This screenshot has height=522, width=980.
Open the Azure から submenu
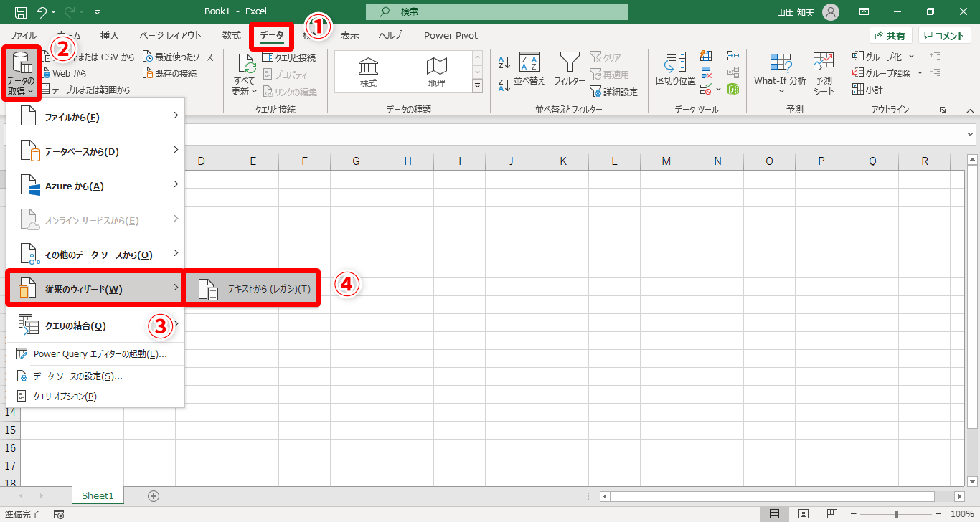tap(95, 186)
